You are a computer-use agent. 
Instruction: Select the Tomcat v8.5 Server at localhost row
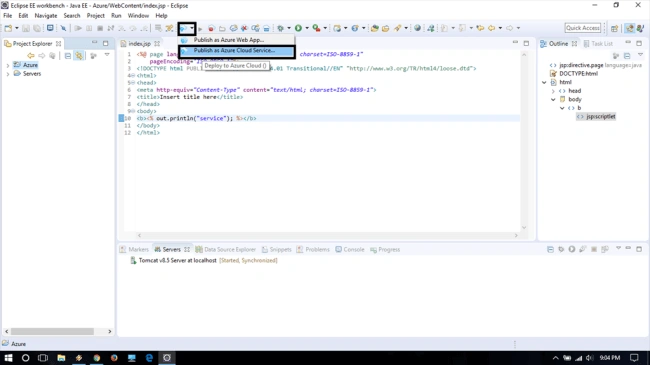point(204,260)
